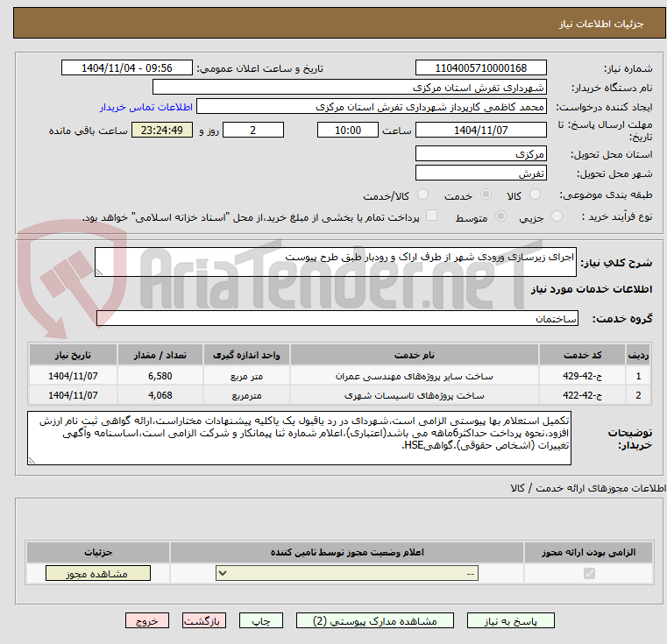Select the کالا radio button
The width and height of the screenshot is (667, 644).
[x=535, y=195]
